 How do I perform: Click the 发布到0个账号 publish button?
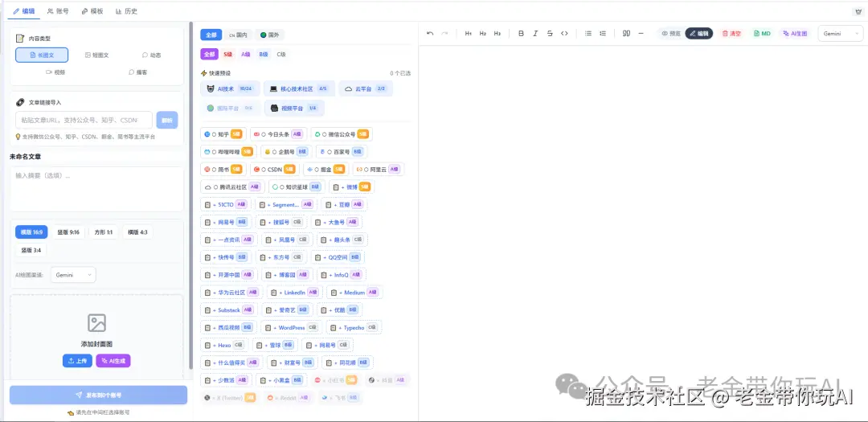pyautogui.click(x=99, y=395)
